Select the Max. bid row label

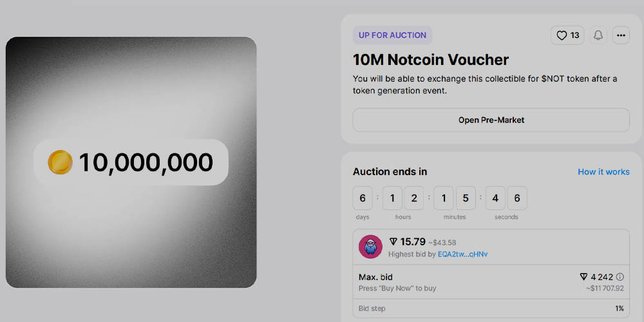coord(375,278)
